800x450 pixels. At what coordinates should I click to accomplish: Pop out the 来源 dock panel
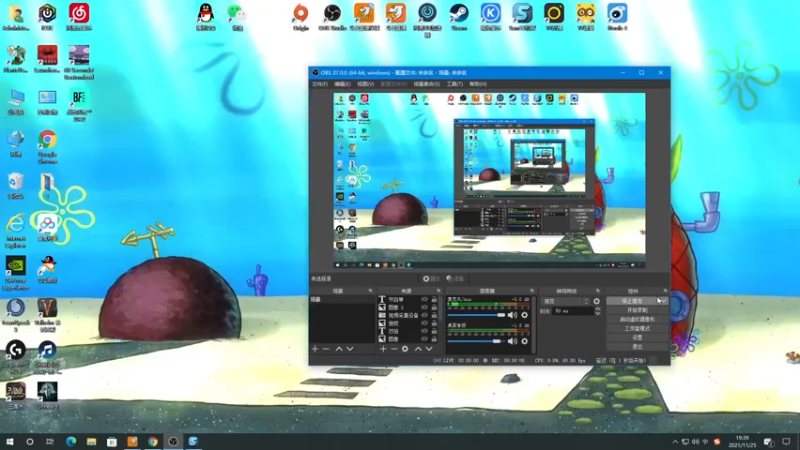click(438, 291)
